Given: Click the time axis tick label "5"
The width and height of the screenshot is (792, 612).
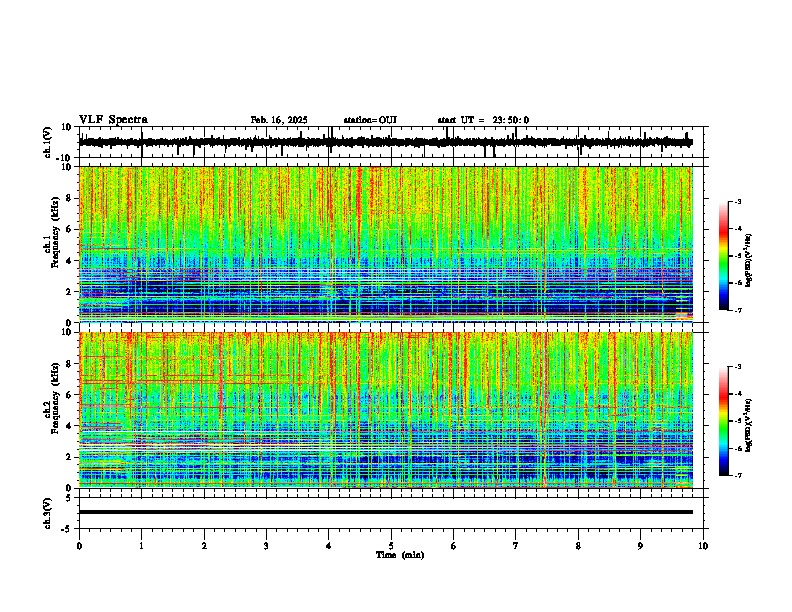Looking at the screenshot, I should pos(391,546).
